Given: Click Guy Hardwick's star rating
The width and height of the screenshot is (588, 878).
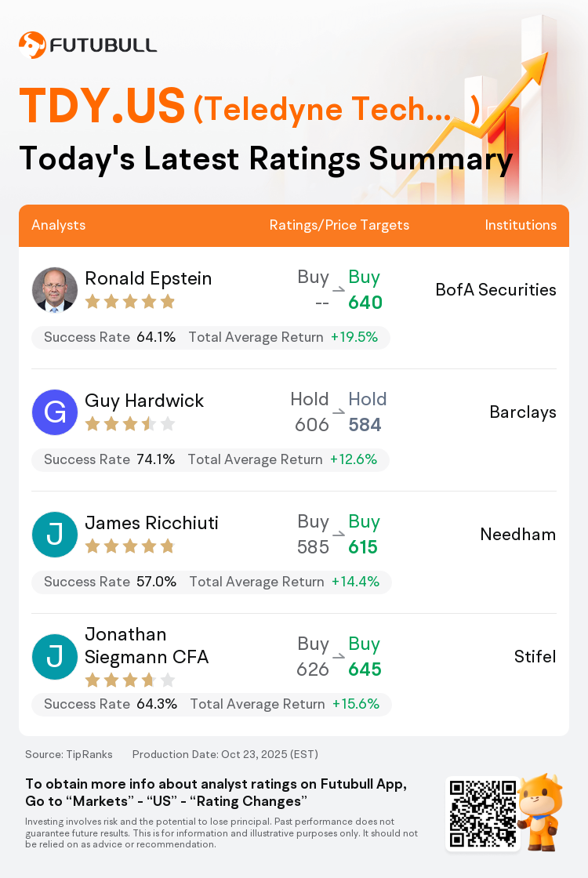Looking at the screenshot, I should [129, 424].
